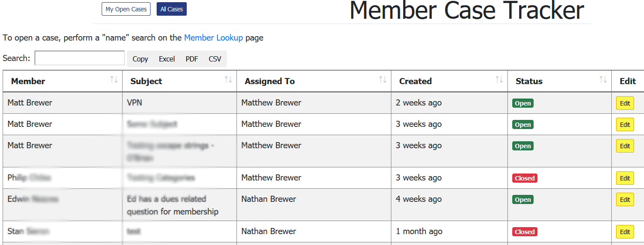
Task: Click the Open status badge on VPN row
Action: [x=523, y=103]
